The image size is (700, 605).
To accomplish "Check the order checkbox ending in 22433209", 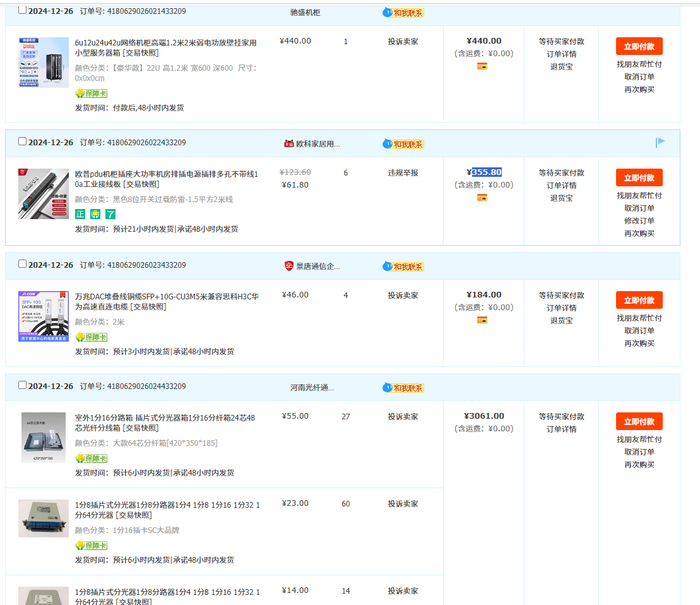I will pyautogui.click(x=23, y=141).
